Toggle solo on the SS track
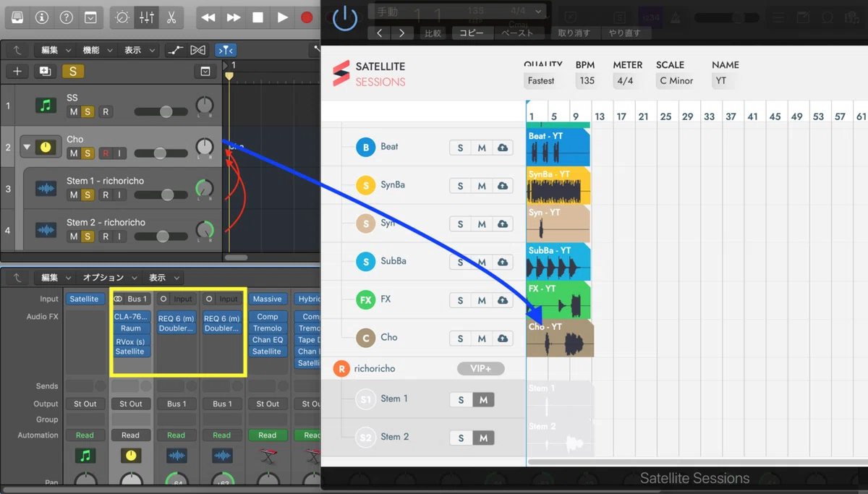 tap(88, 111)
